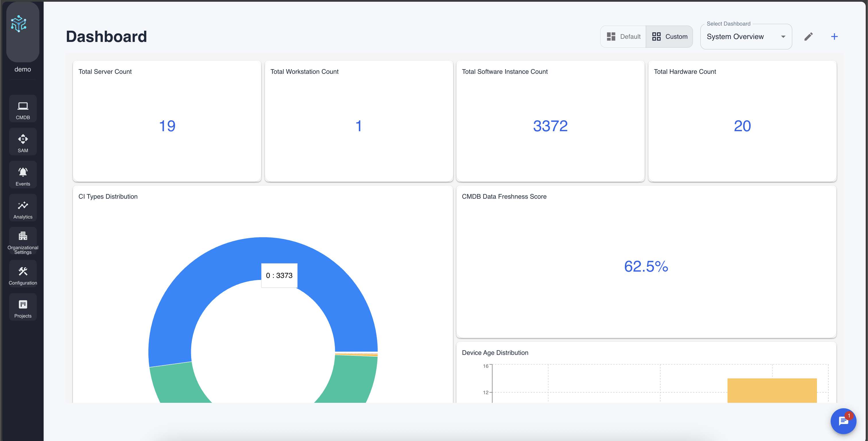Screen dimensions: 868x441
Task: Select the CMDB Data Freshness Score header
Action: (504, 197)
